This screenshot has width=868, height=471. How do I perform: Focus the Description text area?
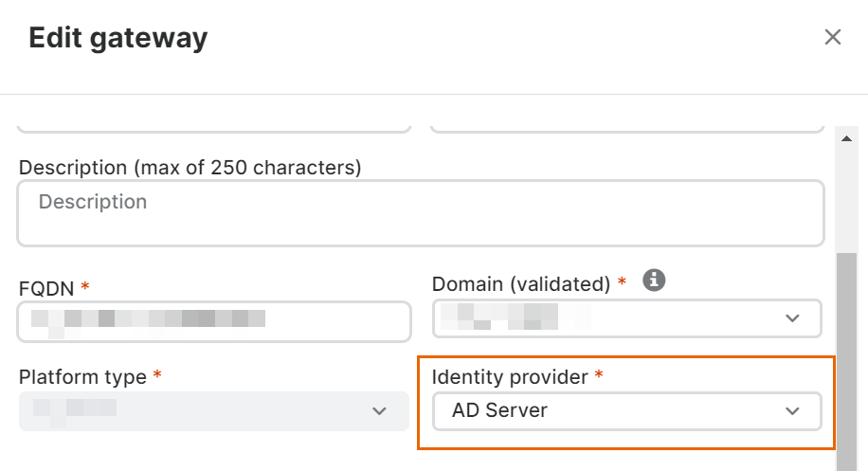420,212
